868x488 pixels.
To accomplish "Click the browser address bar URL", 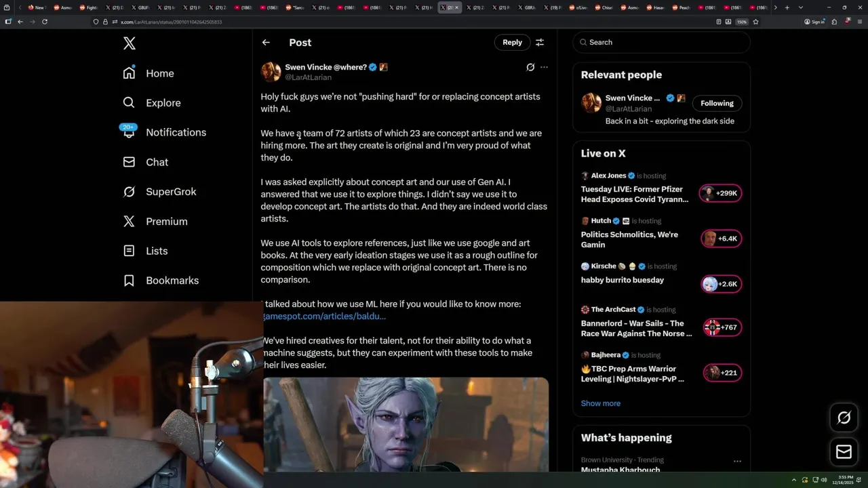I will click(171, 22).
